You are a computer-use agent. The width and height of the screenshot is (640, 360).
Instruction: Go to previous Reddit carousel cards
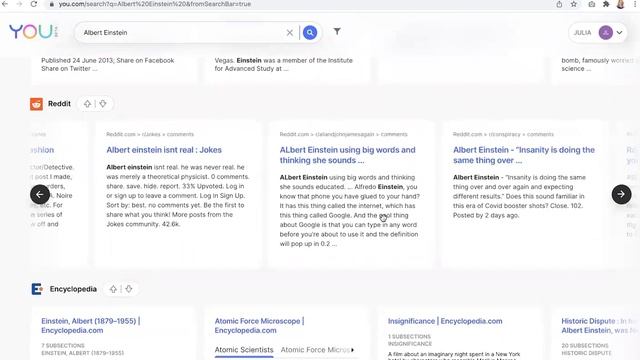pos(40,195)
